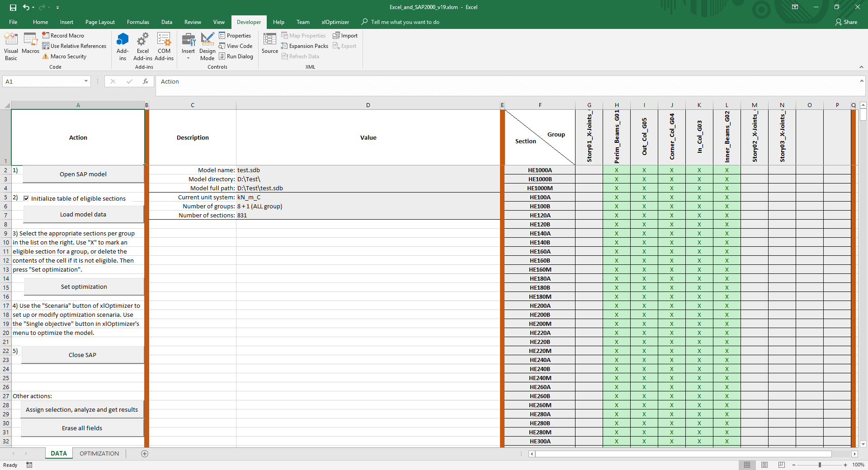Open the xlOptimizer tab
The width and height of the screenshot is (868, 470).
click(335, 22)
